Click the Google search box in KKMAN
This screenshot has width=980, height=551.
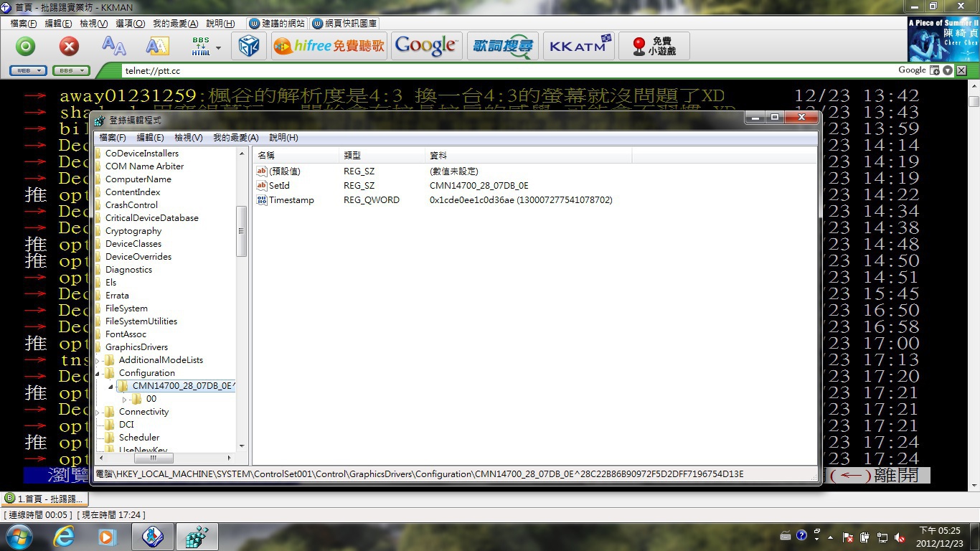coord(913,70)
